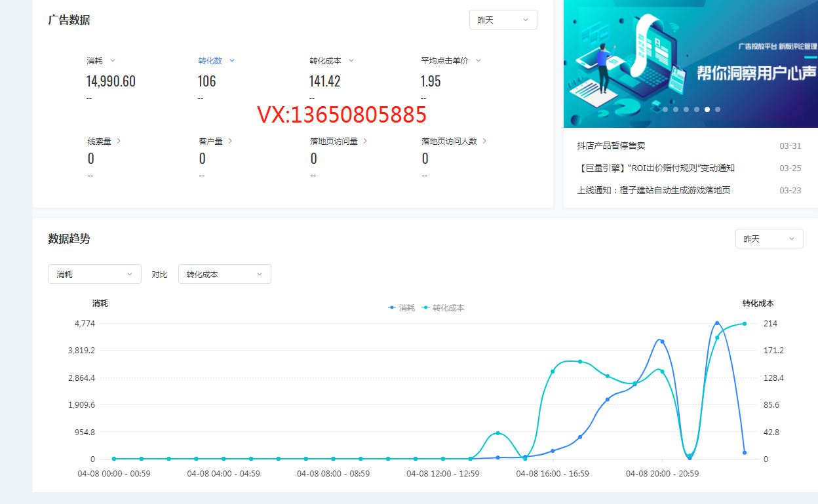The height and width of the screenshot is (504, 818).
Task: Click the 数据趋势 section title
Action: click(x=69, y=239)
